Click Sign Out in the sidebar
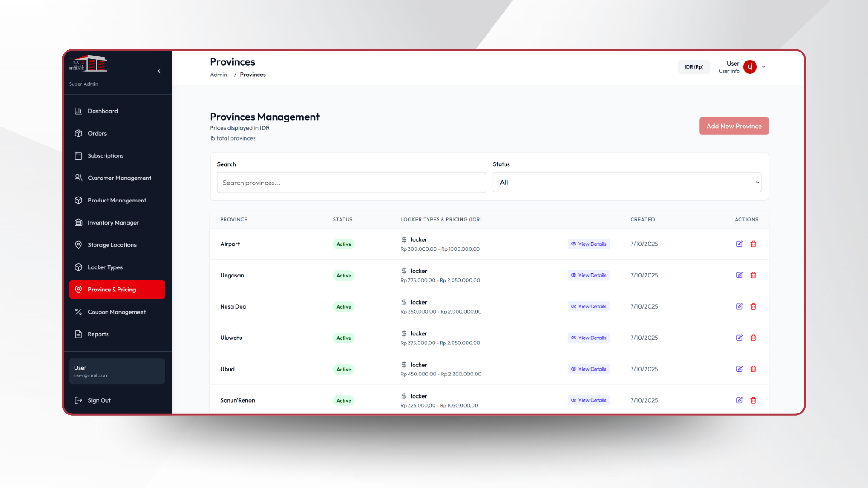This screenshot has width=868, height=488. (99, 400)
